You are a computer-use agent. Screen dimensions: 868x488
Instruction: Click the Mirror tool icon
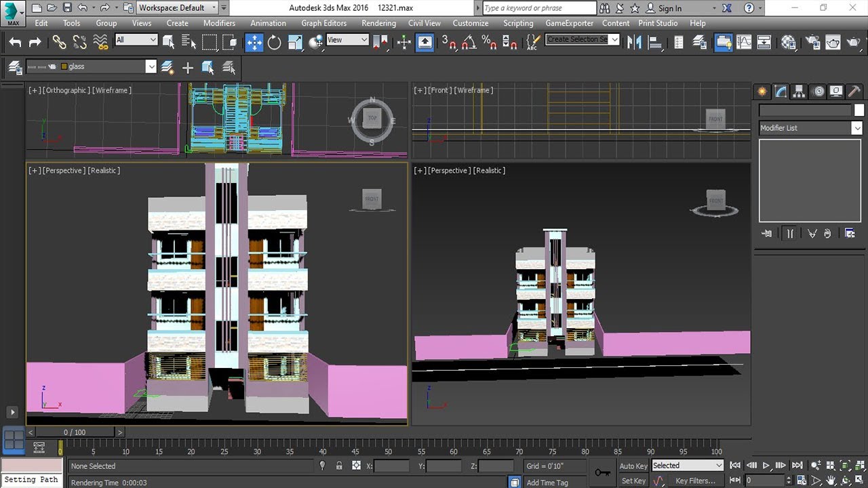(634, 42)
